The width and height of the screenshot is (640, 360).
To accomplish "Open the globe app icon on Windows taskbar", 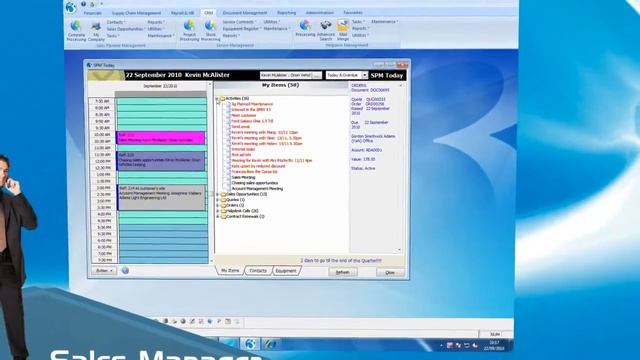I will [250, 344].
